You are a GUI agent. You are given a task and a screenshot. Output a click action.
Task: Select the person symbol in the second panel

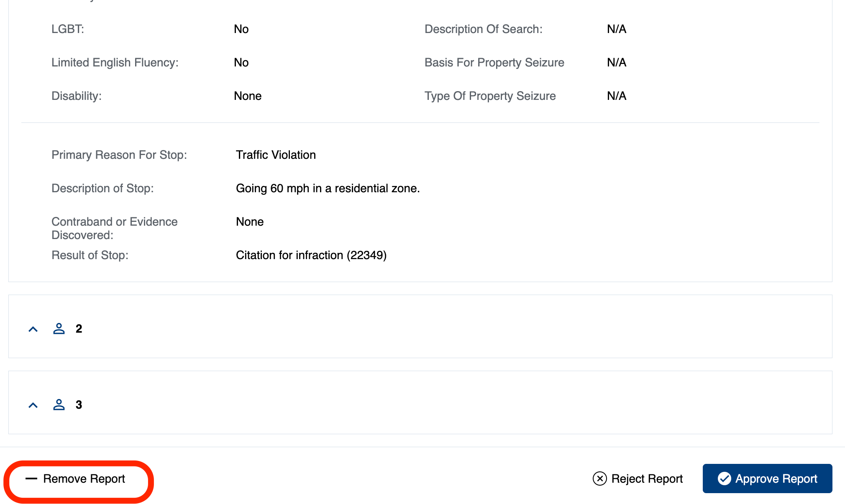point(59,328)
